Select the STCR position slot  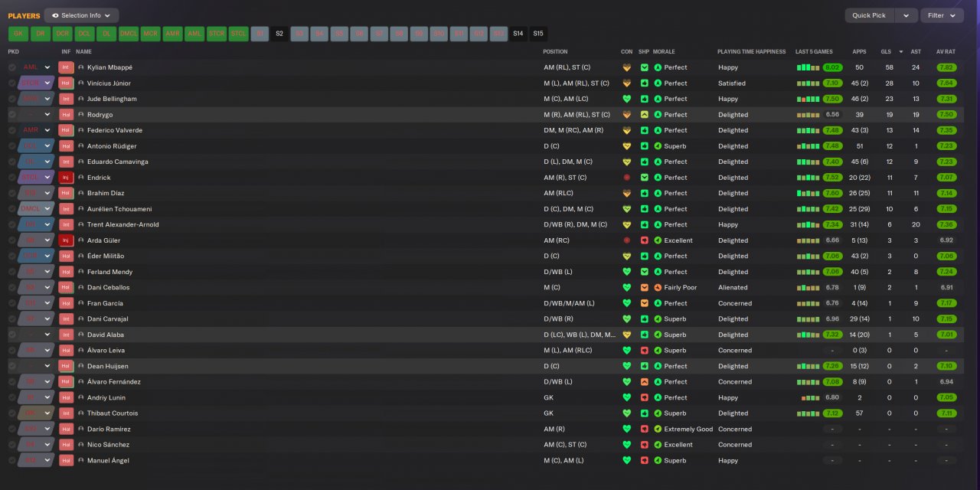[217, 34]
